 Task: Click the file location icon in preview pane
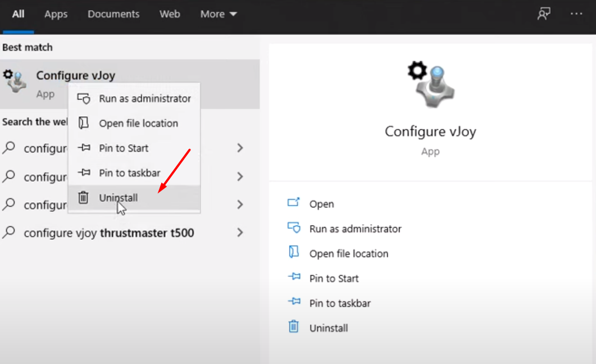(294, 252)
